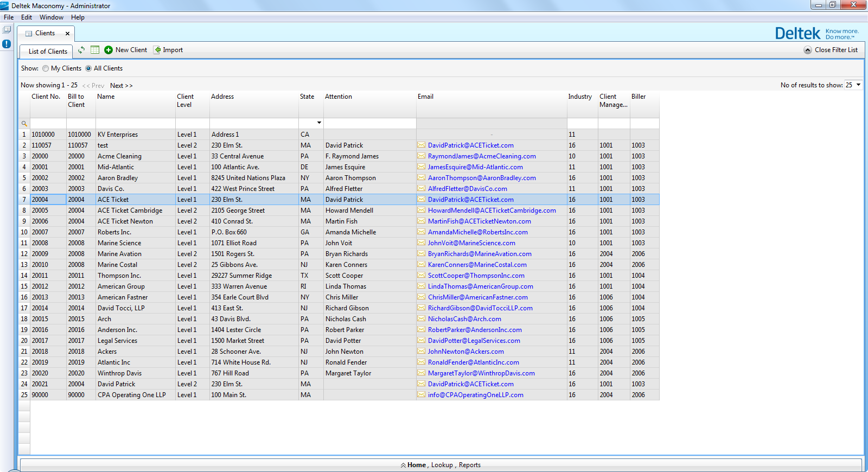The height and width of the screenshot is (472, 868).
Task: Click the green refresh arrows icon
Action: click(81, 50)
